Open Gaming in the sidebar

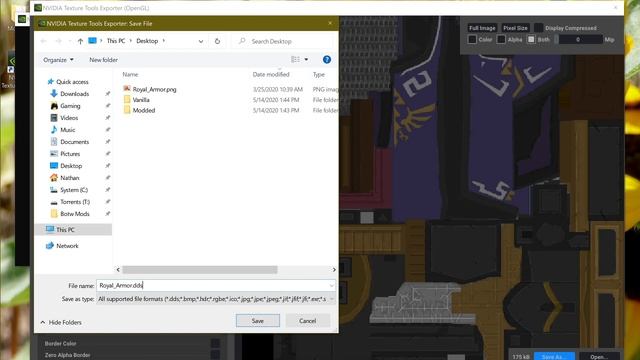point(70,106)
